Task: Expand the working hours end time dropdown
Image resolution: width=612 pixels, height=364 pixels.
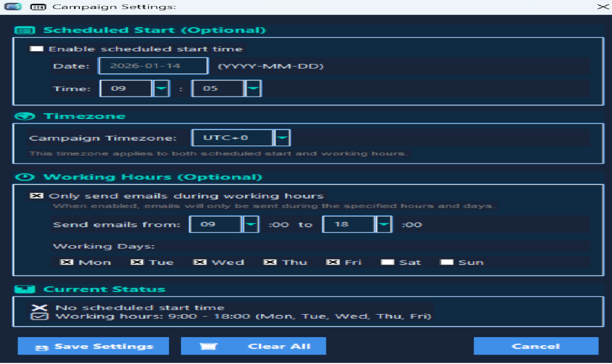Action: tap(384, 224)
